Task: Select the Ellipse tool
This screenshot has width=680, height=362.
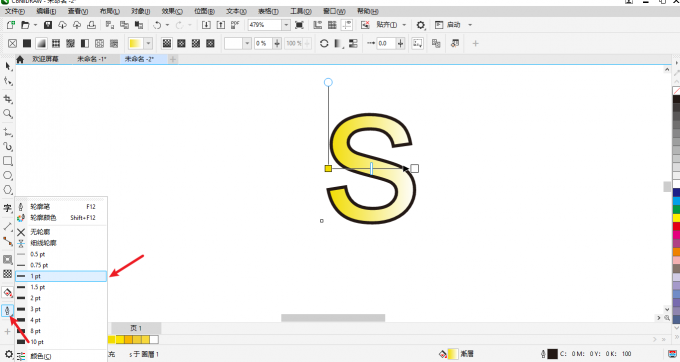Action: [8, 175]
